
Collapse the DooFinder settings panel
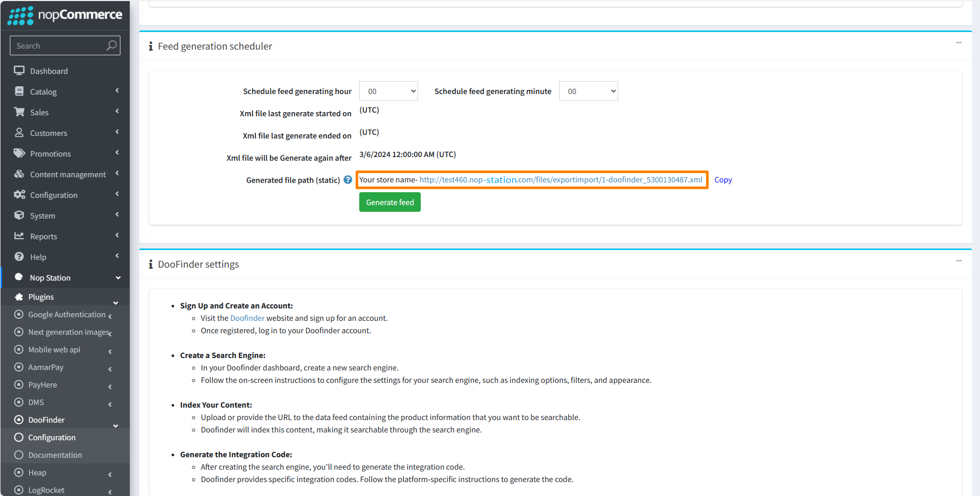pos(959,261)
